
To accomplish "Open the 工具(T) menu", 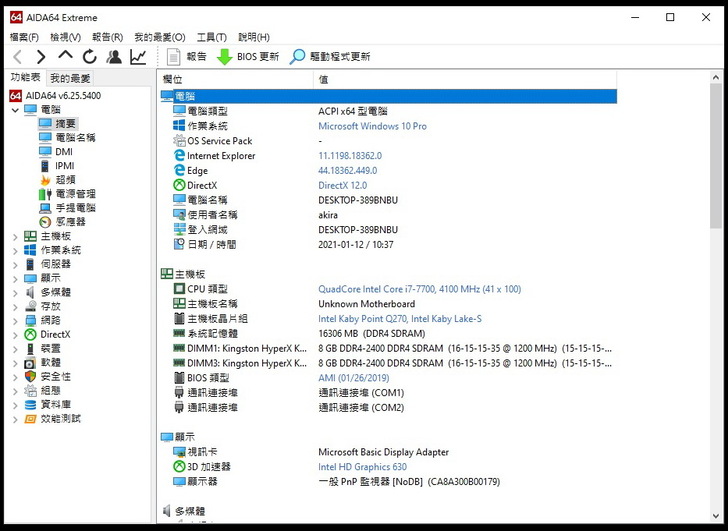I will click(x=212, y=37).
